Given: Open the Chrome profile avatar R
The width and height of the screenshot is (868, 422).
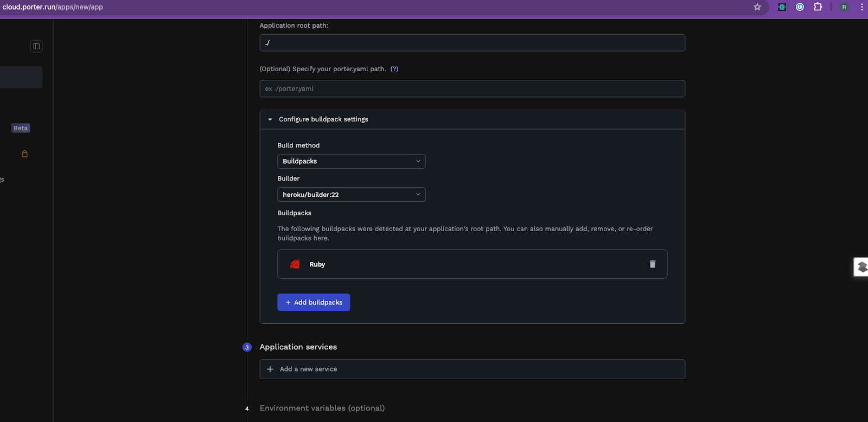Looking at the screenshot, I should coord(844,7).
